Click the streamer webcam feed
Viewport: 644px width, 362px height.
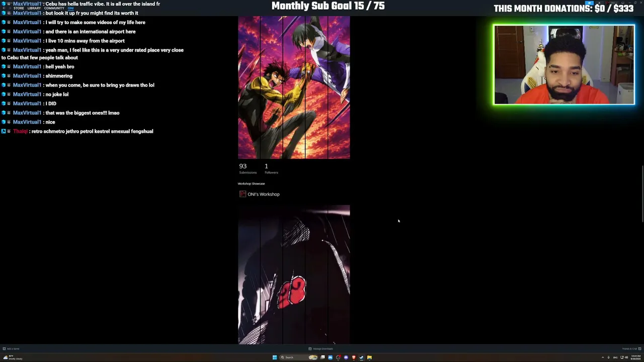pyautogui.click(x=564, y=65)
